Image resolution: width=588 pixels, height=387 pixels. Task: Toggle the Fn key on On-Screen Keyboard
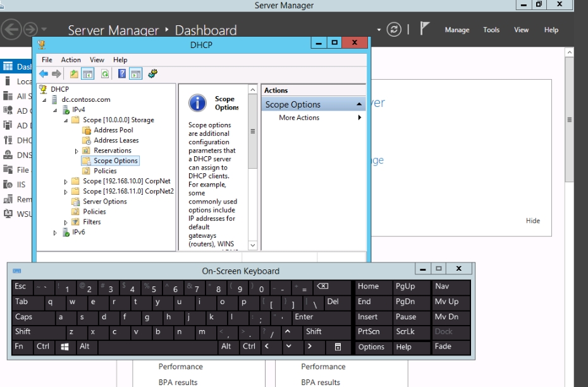(x=21, y=347)
